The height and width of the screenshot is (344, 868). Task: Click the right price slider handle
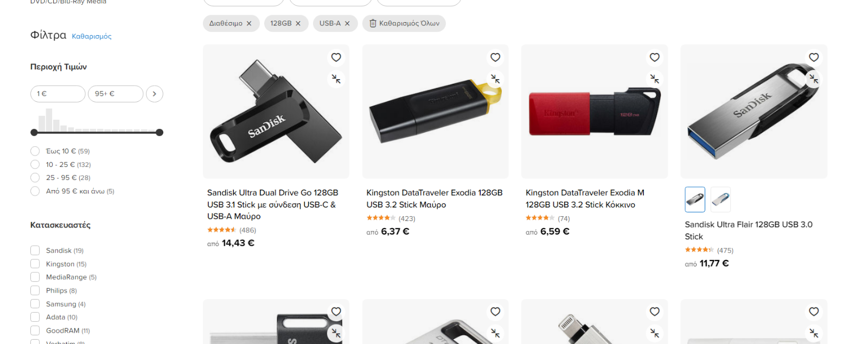pyautogui.click(x=159, y=132)
